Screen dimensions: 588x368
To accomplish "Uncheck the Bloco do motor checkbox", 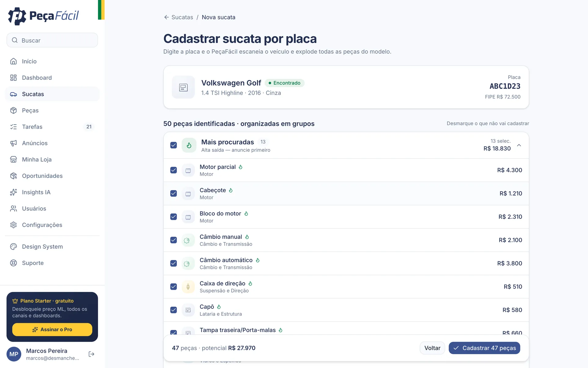I will click(x=174, y=217).
